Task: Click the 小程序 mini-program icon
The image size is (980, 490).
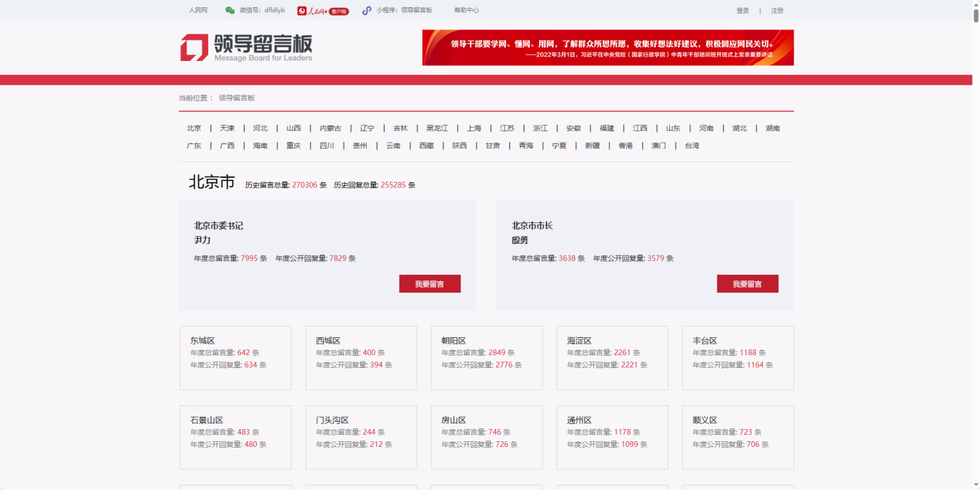Action: (367, 11)
